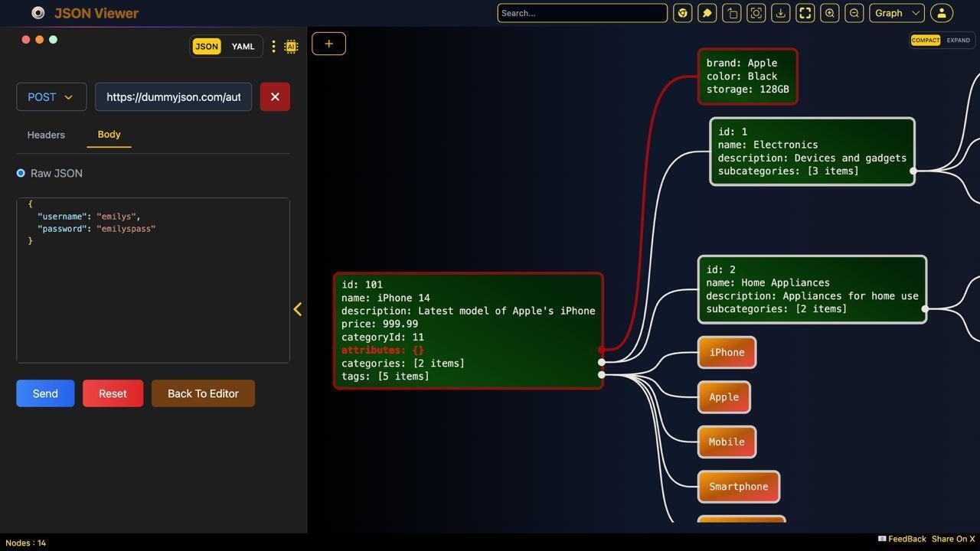Switch to the Headers tab
The image size is (980, 551).
click(46, 135)
